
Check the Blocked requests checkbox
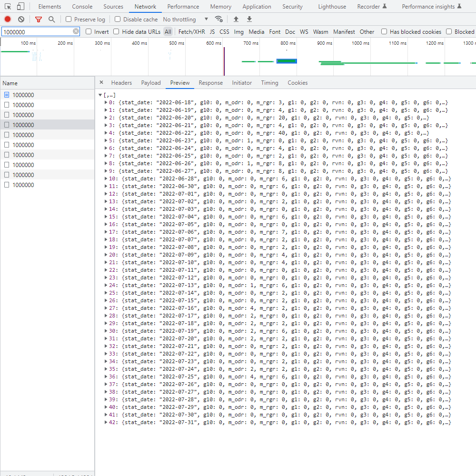[x=449, y=31]
